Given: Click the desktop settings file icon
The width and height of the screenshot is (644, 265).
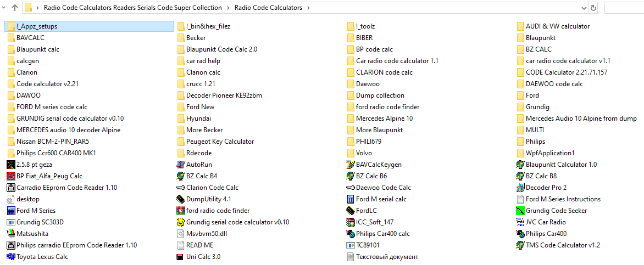Looking at the screenshot, I should point(11,199).
